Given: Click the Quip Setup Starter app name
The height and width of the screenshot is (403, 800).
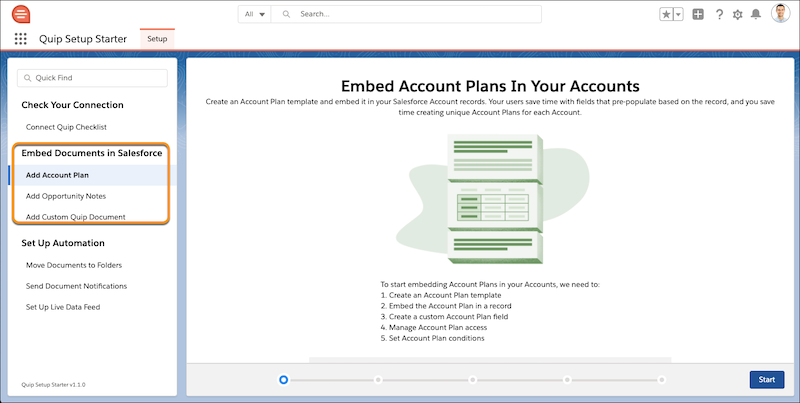Looking at the screenshot, I should tap(83, 39).
